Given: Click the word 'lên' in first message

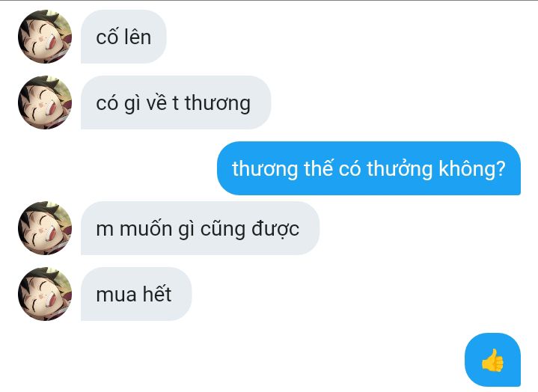Looking at the screenshot, I should [137, 37].
